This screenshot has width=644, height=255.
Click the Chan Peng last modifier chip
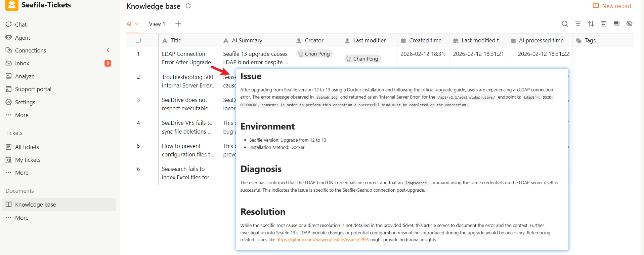[x=363, y=59]
